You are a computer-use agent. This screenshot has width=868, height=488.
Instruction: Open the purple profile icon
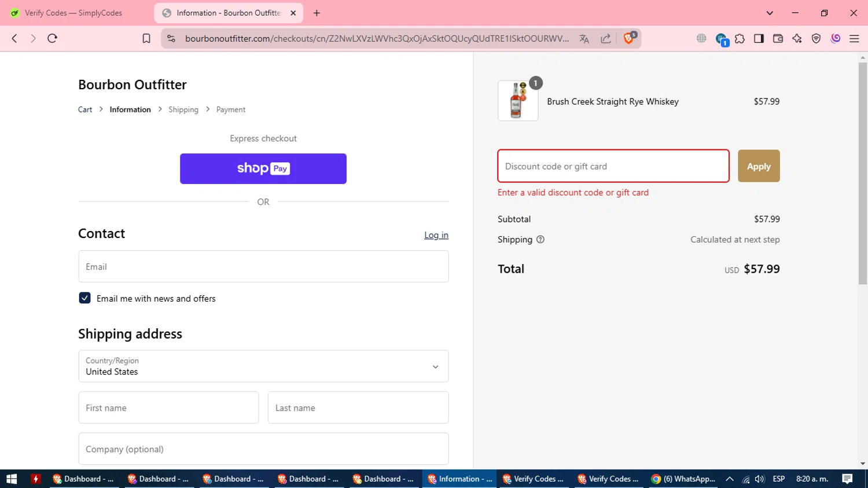[835, 38]
